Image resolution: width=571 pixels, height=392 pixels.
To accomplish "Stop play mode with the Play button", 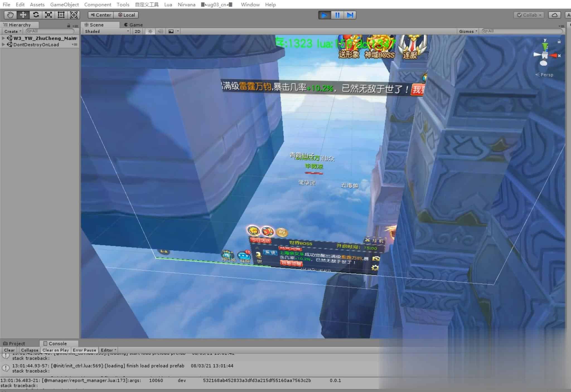I will tap(325, 15).
